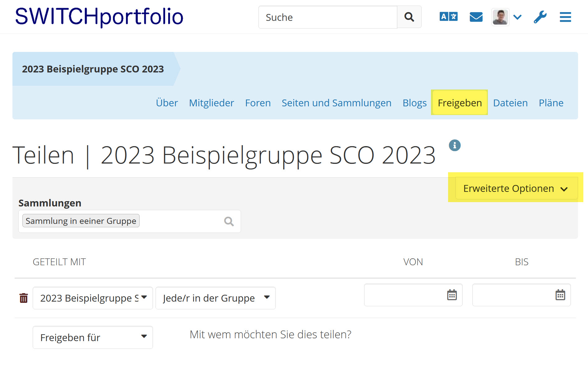Open the Dateien group link

click(x=510, y=103)
